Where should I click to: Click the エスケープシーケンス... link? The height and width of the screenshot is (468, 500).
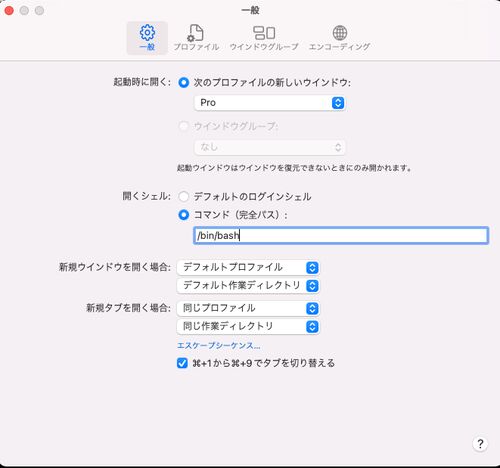pos(218,346)
